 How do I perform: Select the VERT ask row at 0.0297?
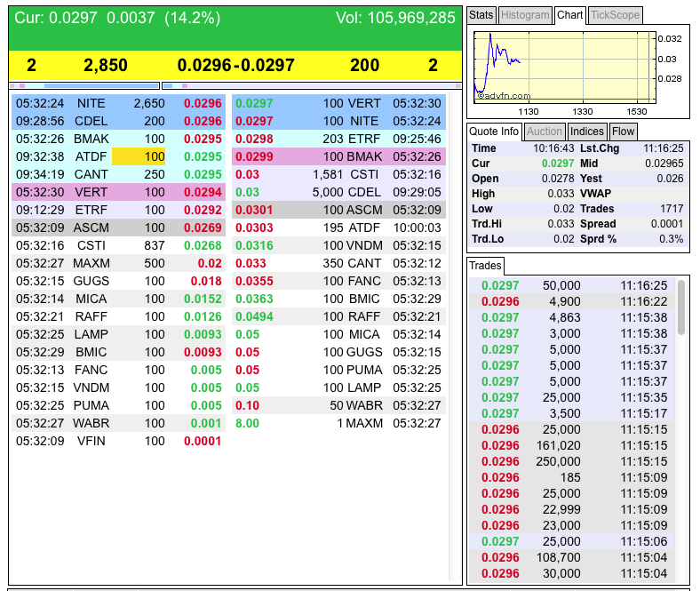(x=338, y=103)
